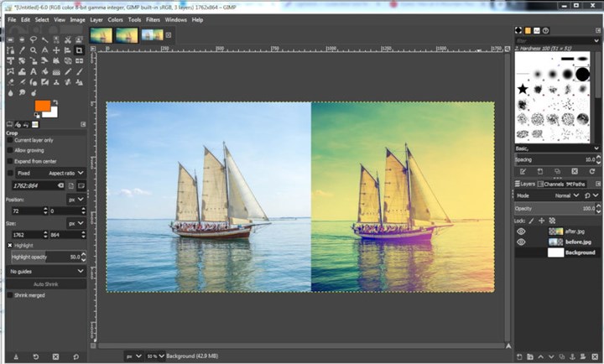Select the Move tool

pyautogui.click(x=56, y=49)
